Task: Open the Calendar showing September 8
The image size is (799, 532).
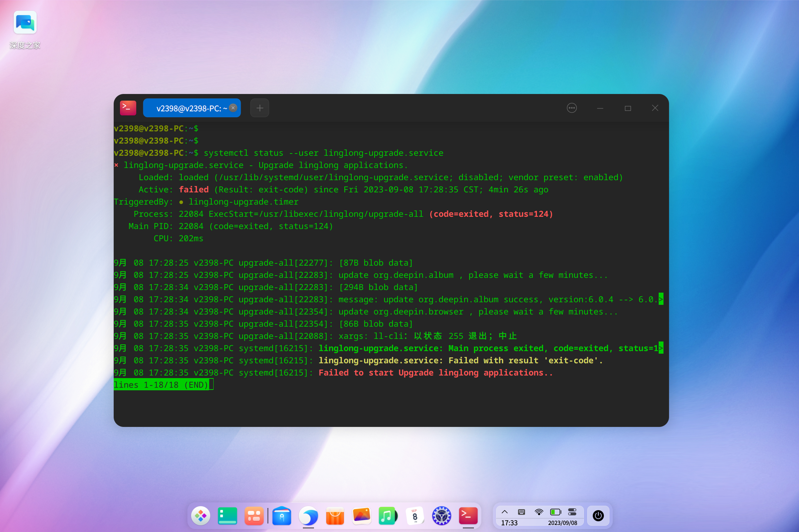Action: point(415,515)
